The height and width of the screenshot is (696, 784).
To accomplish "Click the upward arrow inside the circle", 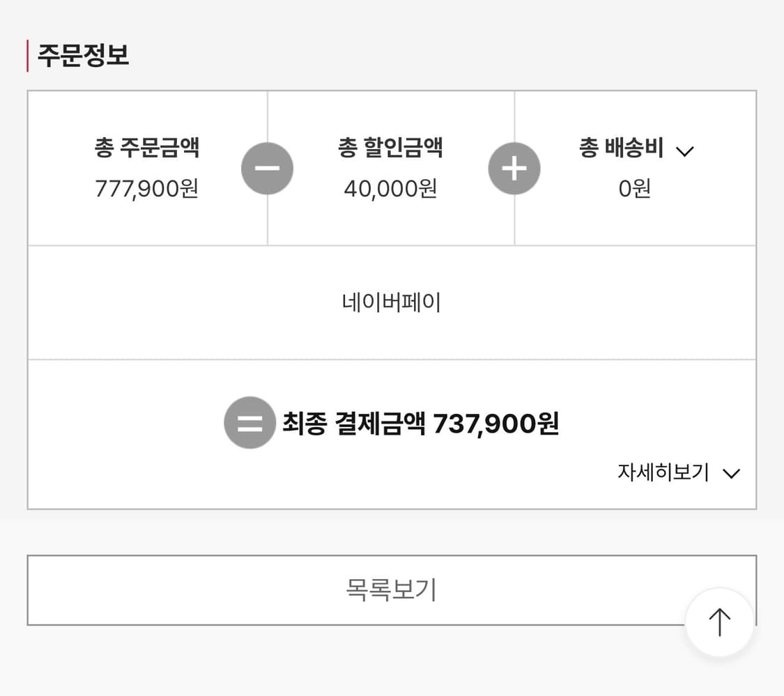I will (x=718, y=622).
